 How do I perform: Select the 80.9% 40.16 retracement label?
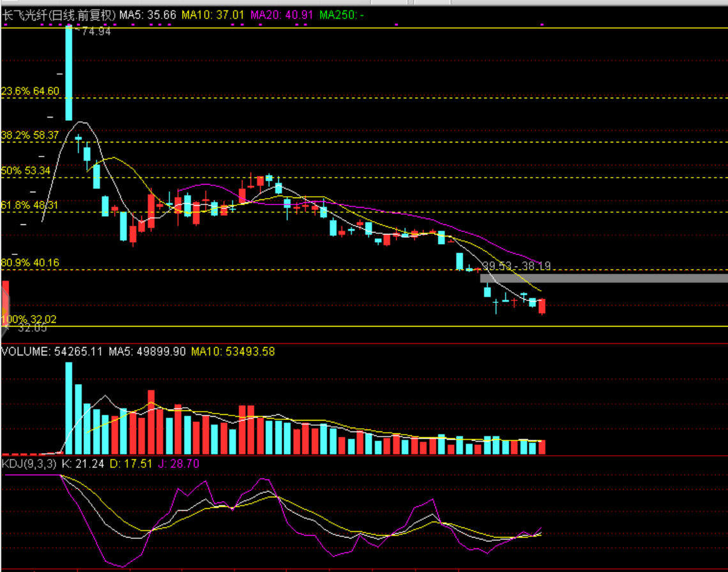point(30,263)
